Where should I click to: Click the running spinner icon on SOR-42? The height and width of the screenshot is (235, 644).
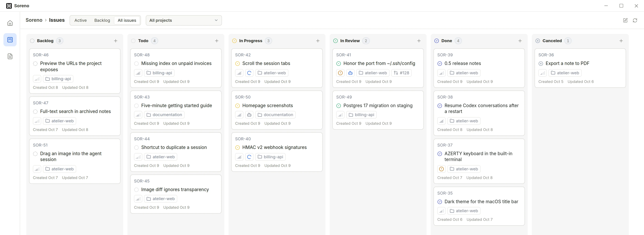click(249, 73)
